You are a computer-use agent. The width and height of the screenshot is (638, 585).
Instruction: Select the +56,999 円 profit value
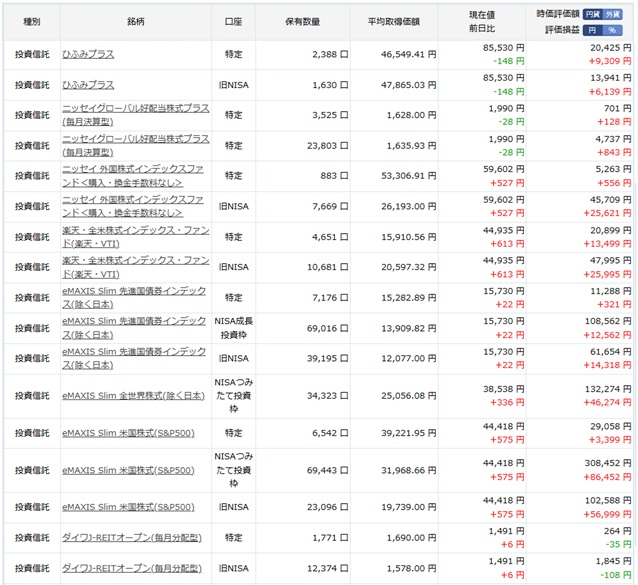607,514
